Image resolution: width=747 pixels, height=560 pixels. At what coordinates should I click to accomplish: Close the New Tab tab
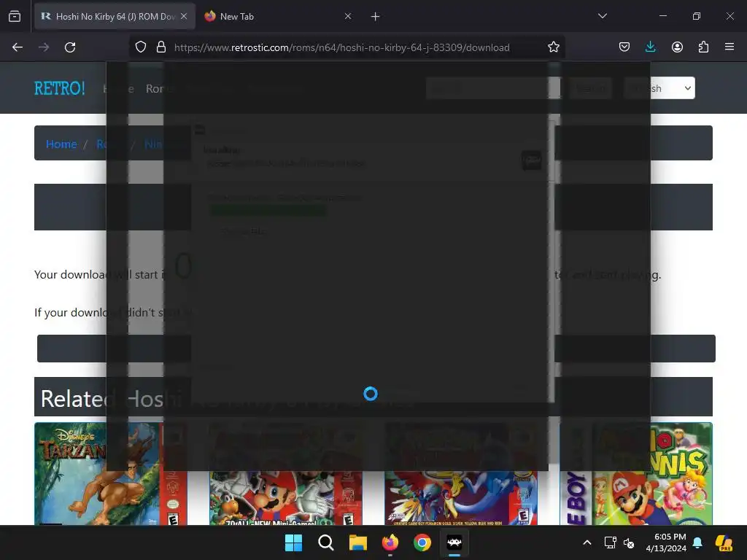point(348,16)
